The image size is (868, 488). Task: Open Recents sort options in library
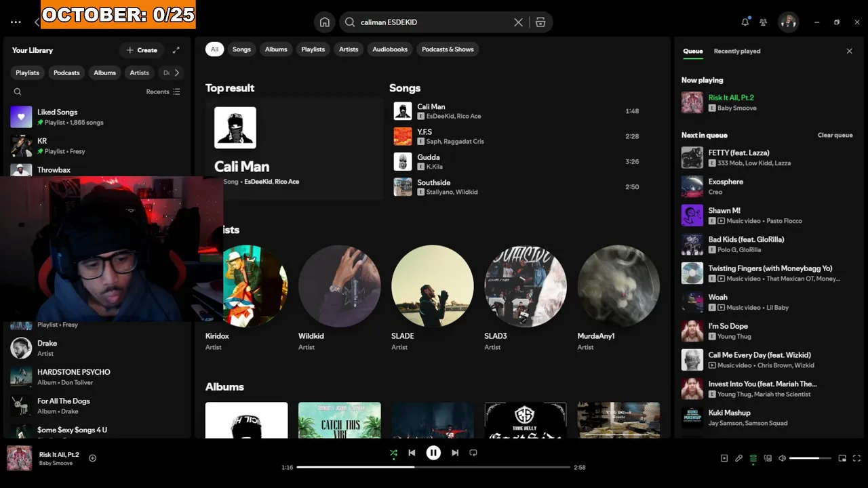[x=163, y=91]
